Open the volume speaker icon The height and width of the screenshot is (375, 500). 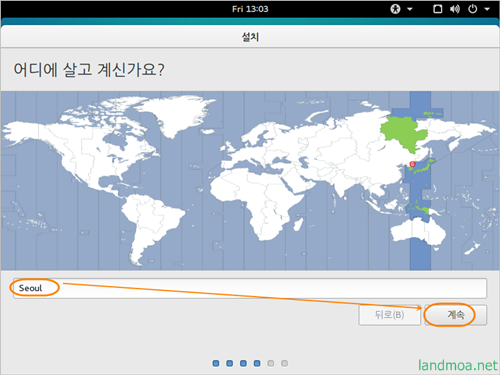click(x=455, y=9)
